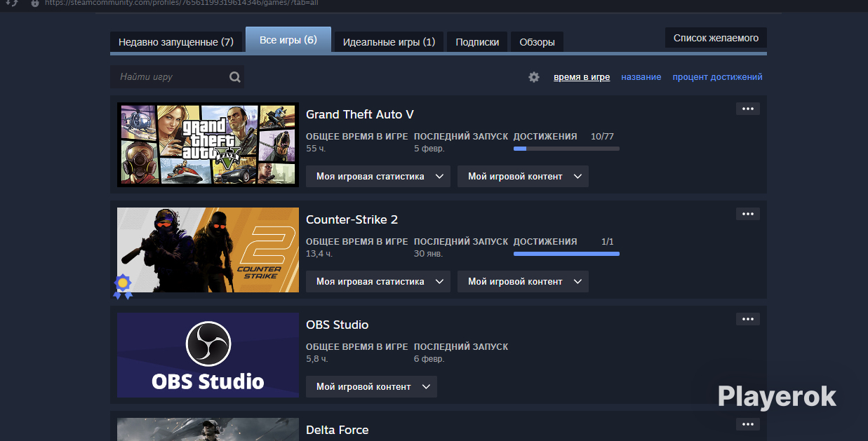Select the 'Все игры (6)' tab
Image resolution: width=868 pixels, height=441 pixels.
[x=288, y=40]
